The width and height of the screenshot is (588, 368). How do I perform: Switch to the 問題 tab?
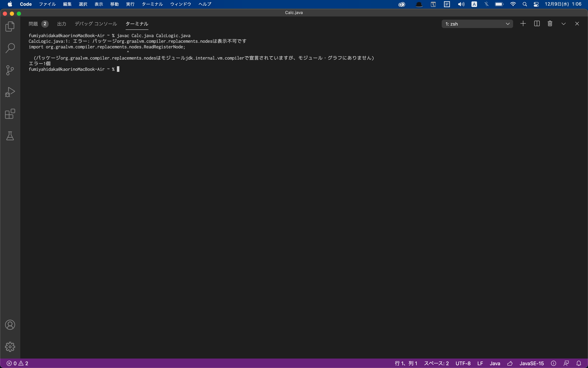click(38, 24)
